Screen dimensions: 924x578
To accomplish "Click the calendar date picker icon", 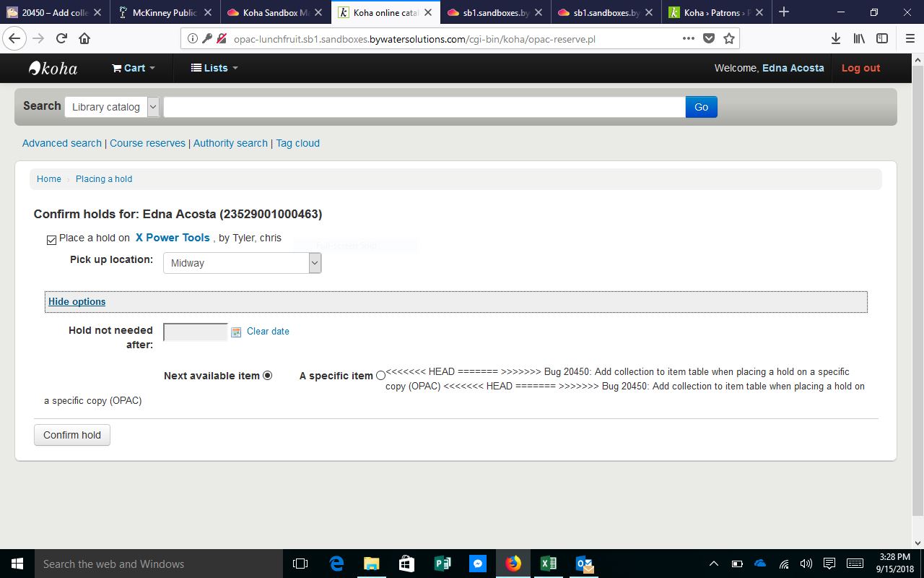I will (236, 332).
